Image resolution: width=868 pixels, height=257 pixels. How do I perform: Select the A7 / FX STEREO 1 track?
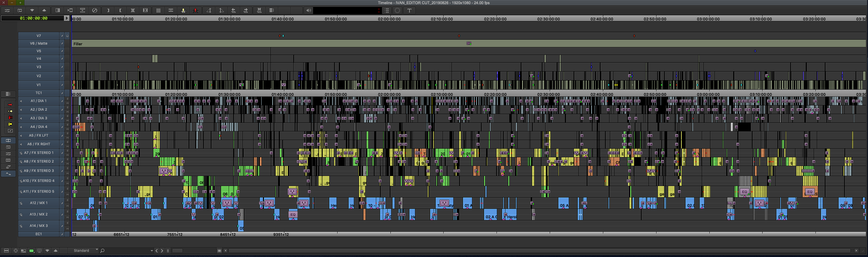pyautogui.click(x=39, y=153)
